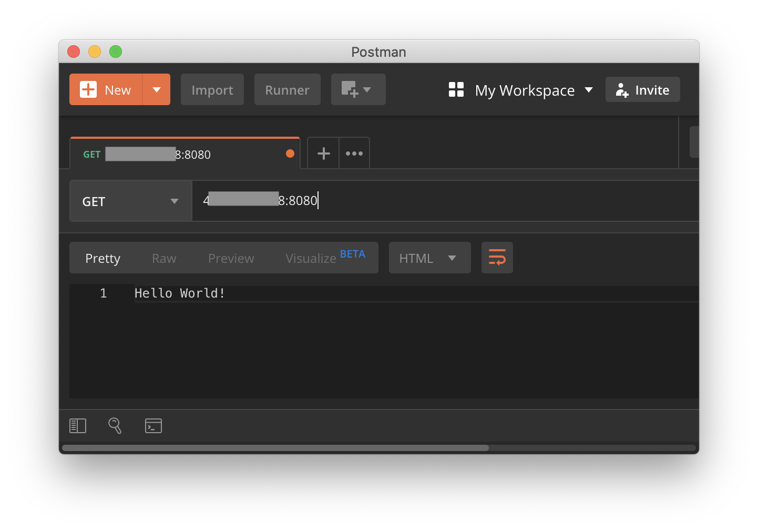The image size is (758, 532).
Task: Click the workspace grid icon
Action: coord(456,89)
